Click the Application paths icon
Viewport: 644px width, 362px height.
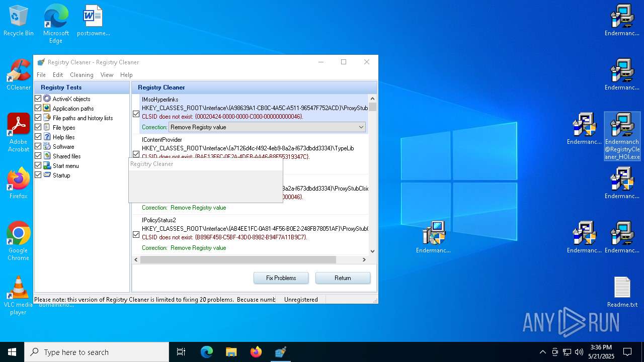[x=47, y=108]
